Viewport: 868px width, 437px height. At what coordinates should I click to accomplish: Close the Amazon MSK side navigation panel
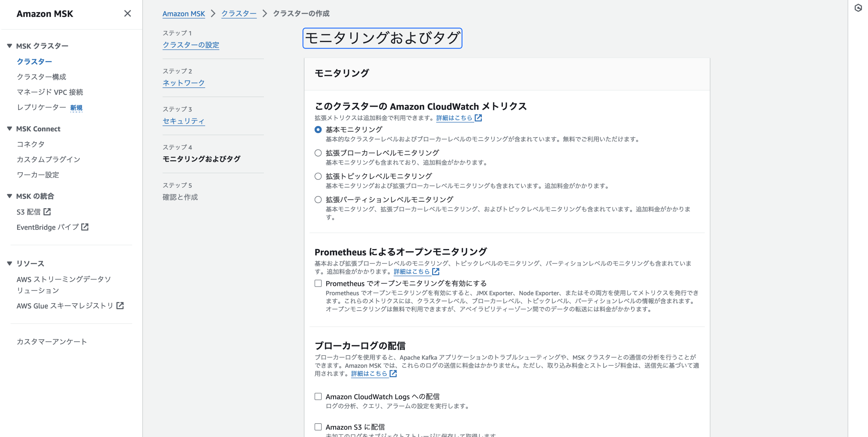127,13
